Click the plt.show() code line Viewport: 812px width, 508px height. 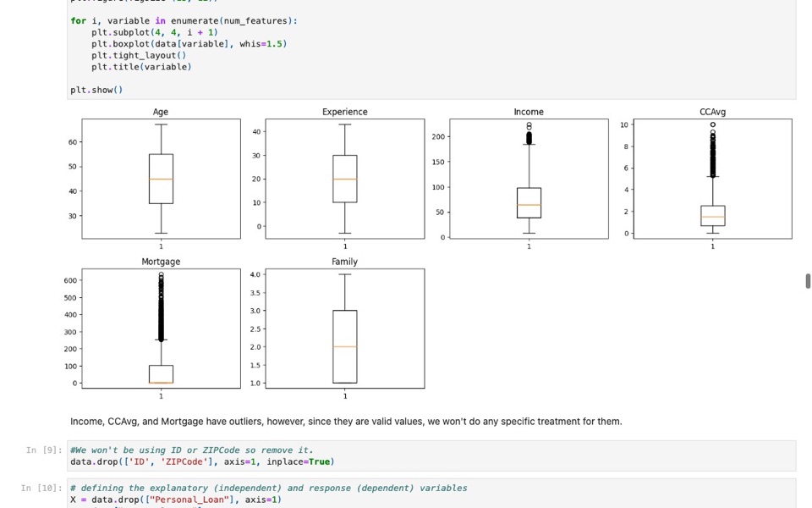click(x=96, y=90)
